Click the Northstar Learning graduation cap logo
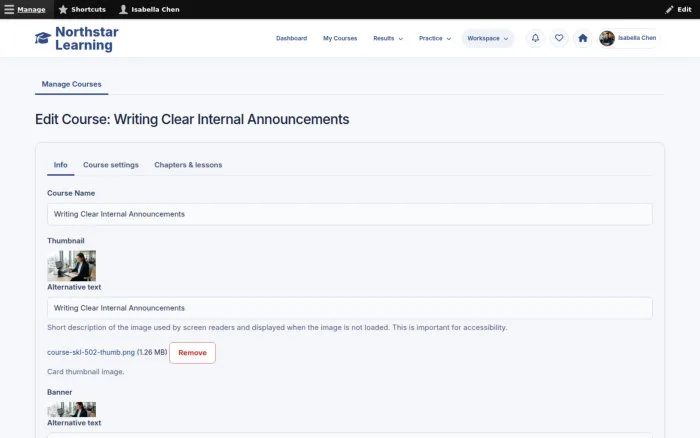The height and width of the screenshot is (438, 700). pos(43,38)
